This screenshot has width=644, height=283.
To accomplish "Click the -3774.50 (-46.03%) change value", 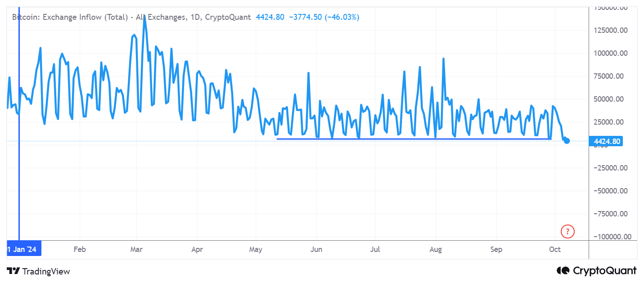I will click(324, 17).
